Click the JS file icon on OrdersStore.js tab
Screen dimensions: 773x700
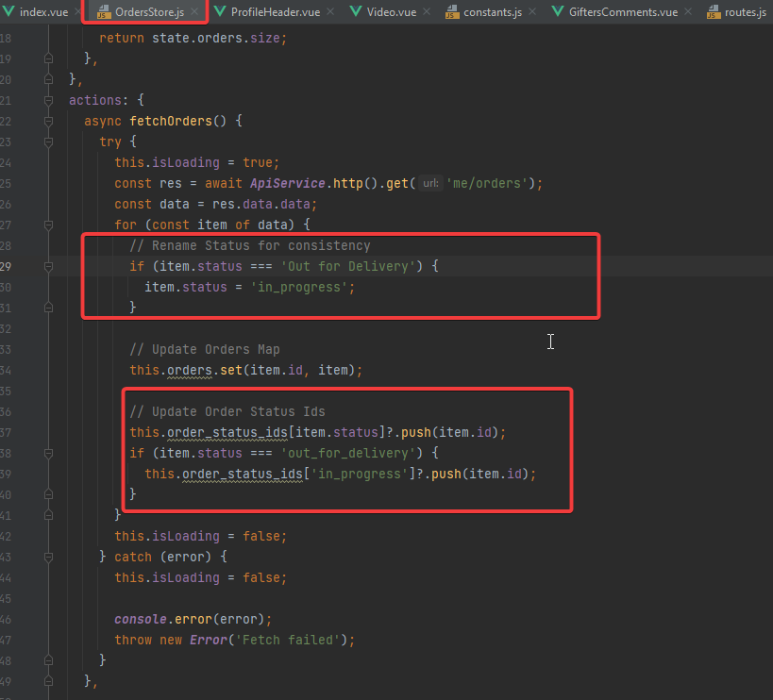(x=104, y=12)
